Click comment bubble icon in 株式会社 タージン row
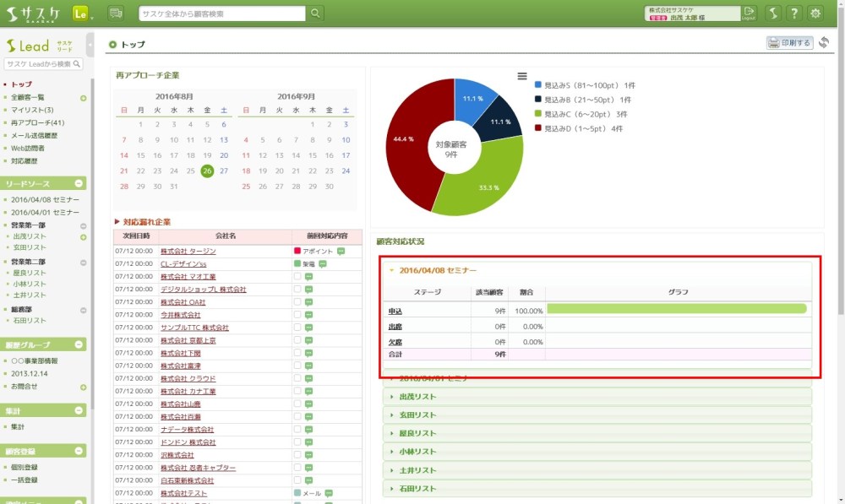The width and height of the screenshot is (845, 504). tap(341, 252)
